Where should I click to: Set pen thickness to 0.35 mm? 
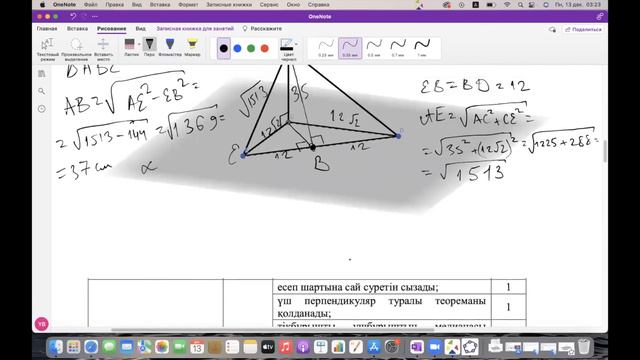350,48
